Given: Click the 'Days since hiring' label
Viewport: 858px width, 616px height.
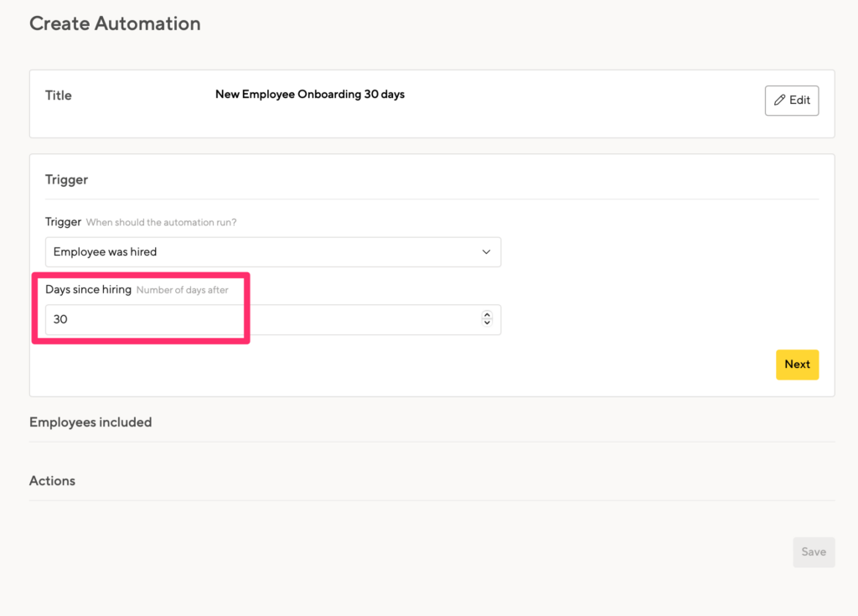Looking at the screenshot, I should [x=88, y=290].
